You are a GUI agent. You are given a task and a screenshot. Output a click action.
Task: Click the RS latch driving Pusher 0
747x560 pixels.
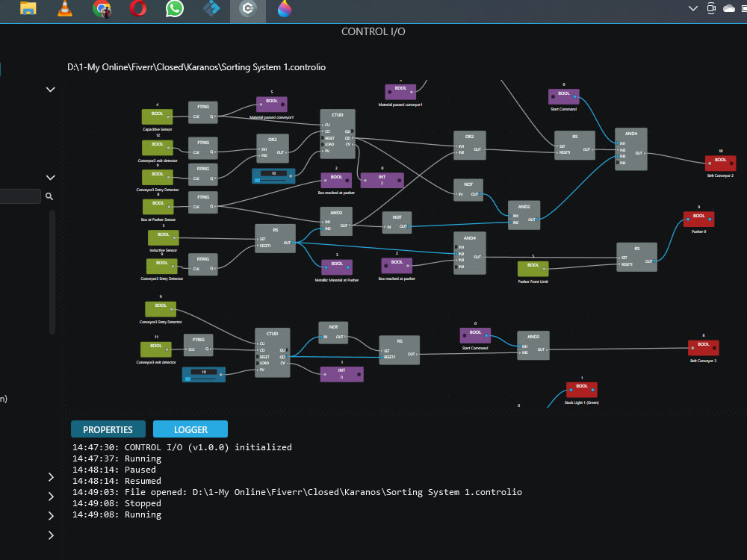click(x=636, y=255)
